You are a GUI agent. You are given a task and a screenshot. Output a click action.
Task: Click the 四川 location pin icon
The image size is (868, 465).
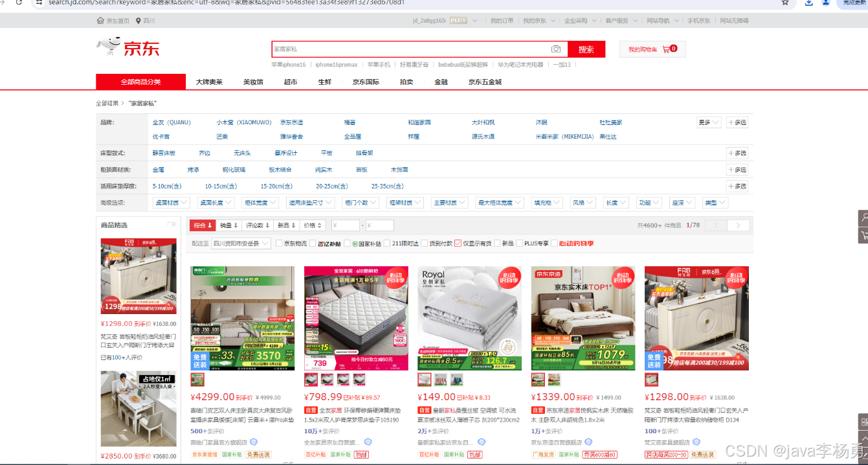pyautogui.click(x=139, y=21)
